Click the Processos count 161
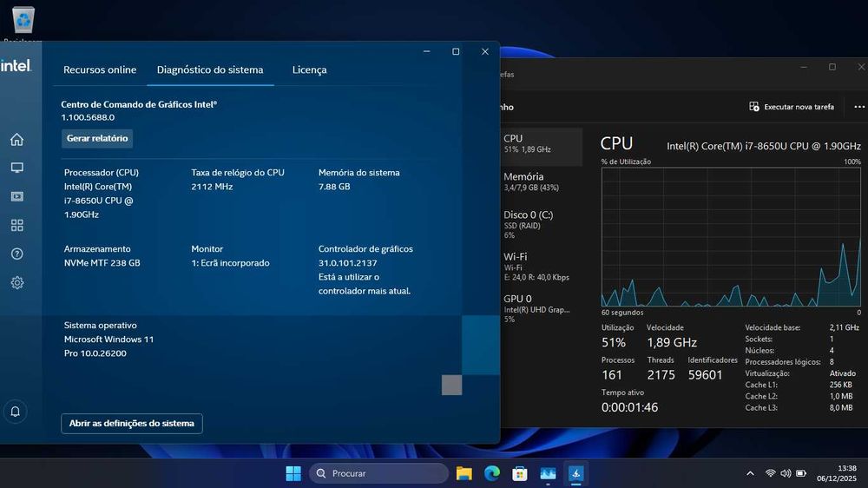Viewport: 868px width, 488px height. tap(612, 375)
